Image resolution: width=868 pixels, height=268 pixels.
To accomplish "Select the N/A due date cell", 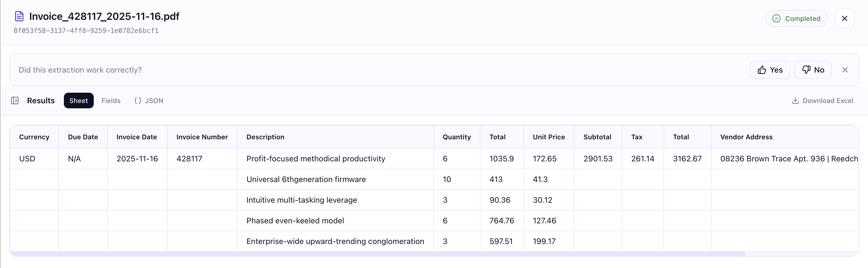I will pos(83,159).
